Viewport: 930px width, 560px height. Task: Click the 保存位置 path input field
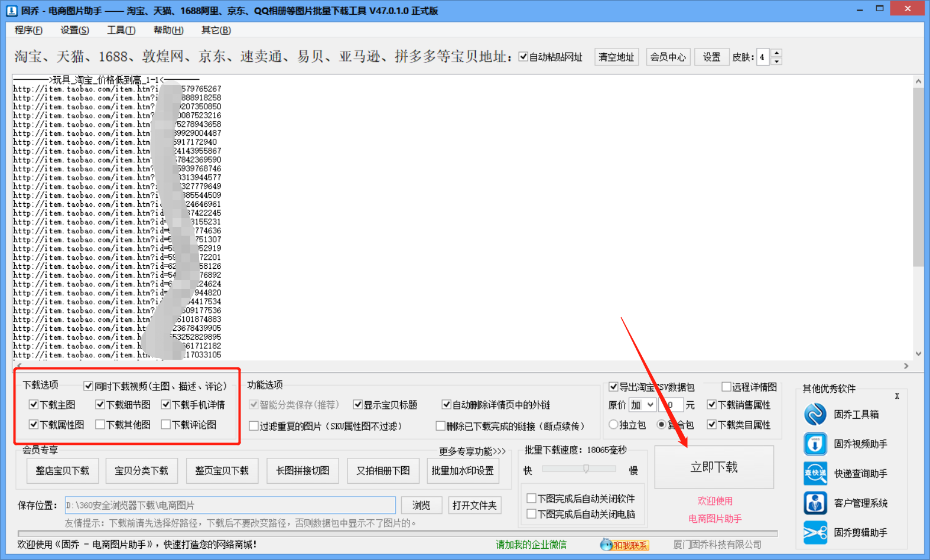point(230,505)
